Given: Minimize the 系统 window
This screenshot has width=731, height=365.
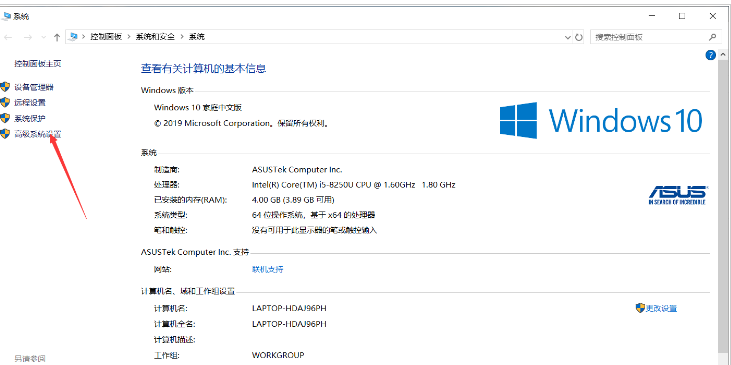Looking at the screenshot, I should click(651, 16).
